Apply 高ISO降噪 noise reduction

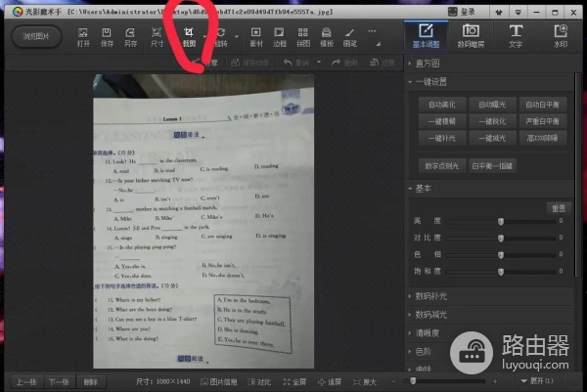542,138
